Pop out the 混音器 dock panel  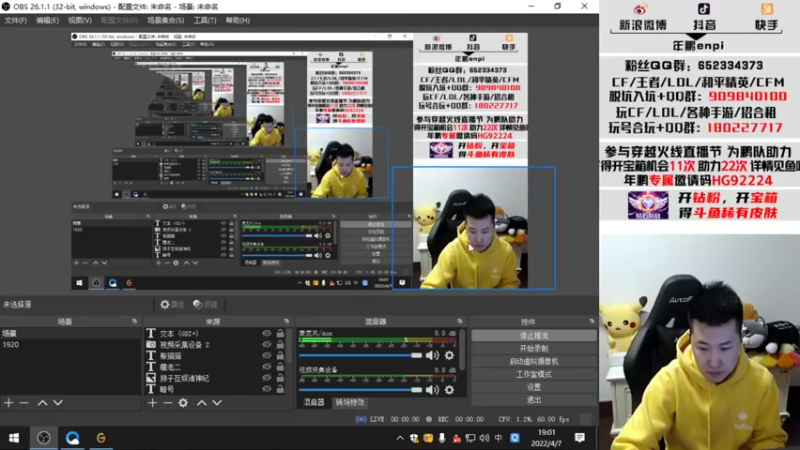460,321
